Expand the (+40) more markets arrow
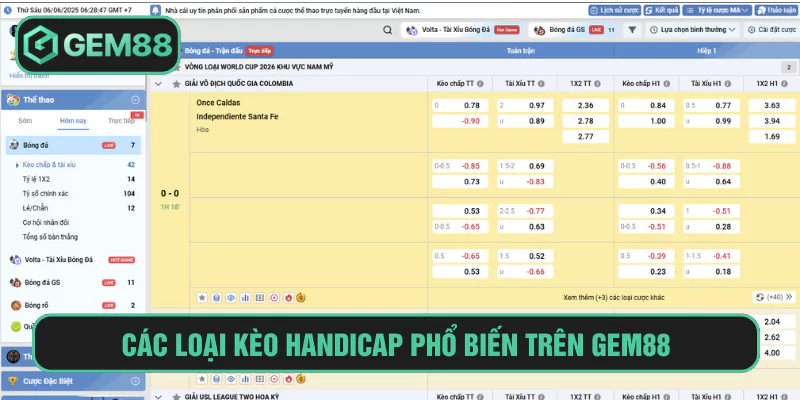Screen dimensions: 800x400 (x=789, y=297)
